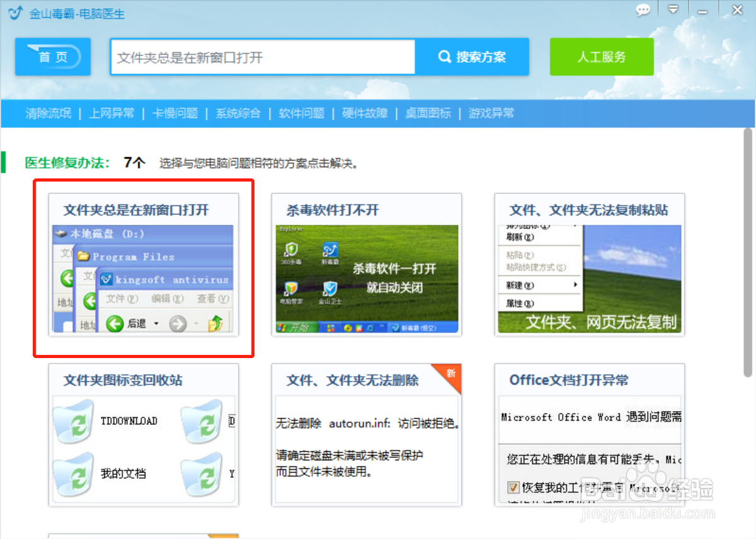Click the vertical scrollbar thumb
756x539 pixels.
click(748, 252)
